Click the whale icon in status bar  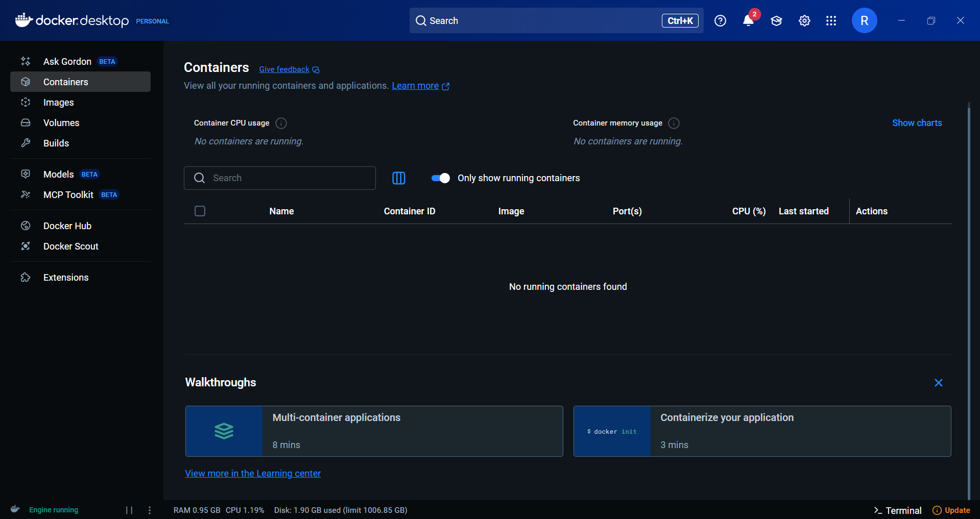pos(15,509)
